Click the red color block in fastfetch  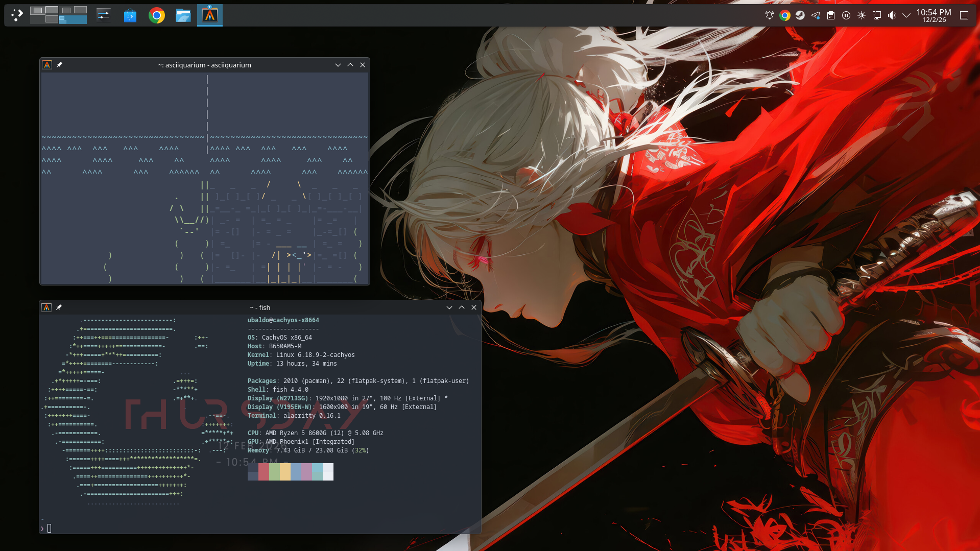[x=264, y=472]
